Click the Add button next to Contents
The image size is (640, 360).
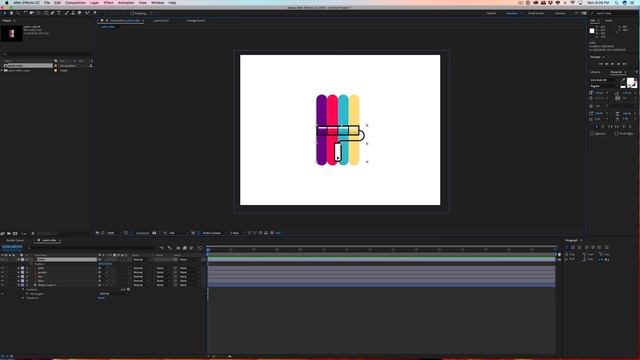(x=125, y=289)
